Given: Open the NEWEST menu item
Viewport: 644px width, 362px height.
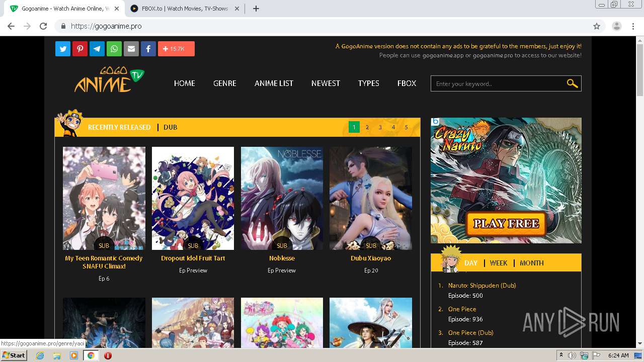Looking at the screenshot, I should coord(326,83).
